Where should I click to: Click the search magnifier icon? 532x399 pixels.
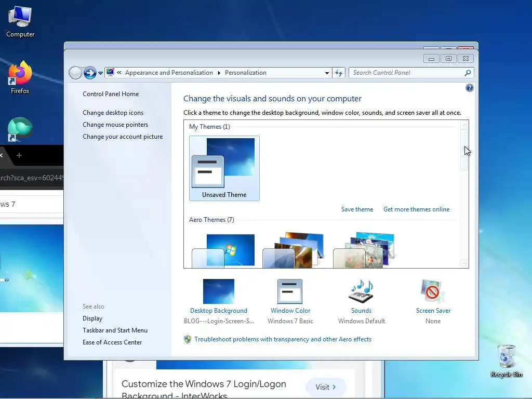[468, 73]
